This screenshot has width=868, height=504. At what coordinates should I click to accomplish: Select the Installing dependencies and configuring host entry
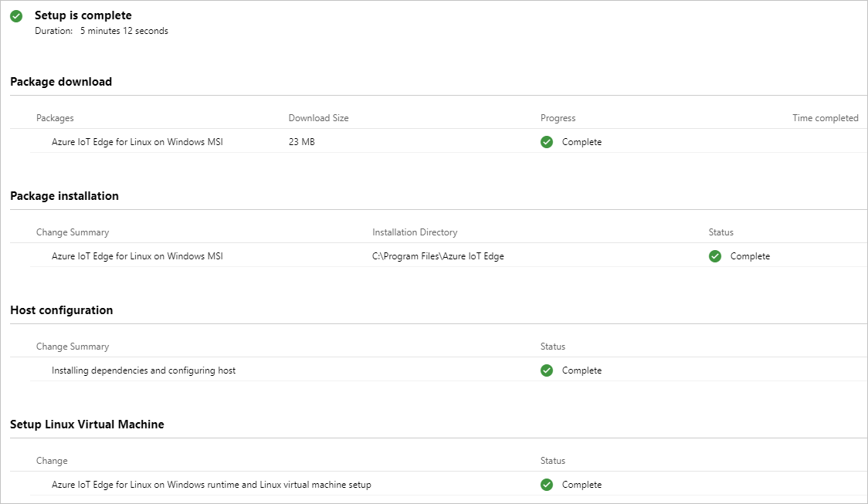tap(144, 370)
